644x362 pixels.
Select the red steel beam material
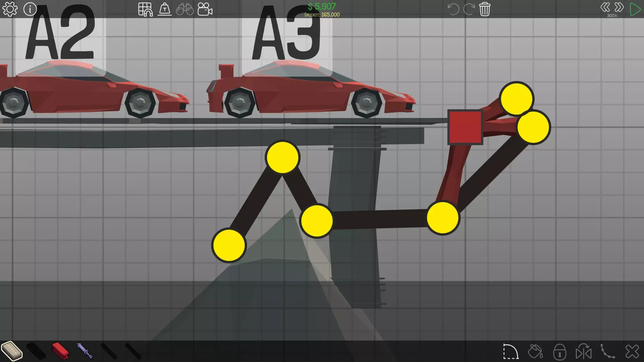[60, 351]
